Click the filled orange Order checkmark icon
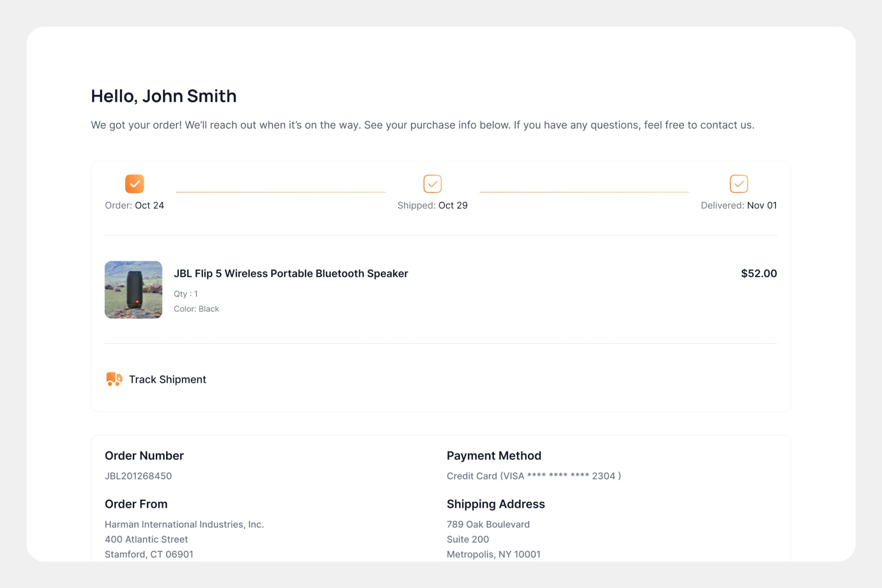This screenshot has height=588, width=882. click(x=134, y=184)
